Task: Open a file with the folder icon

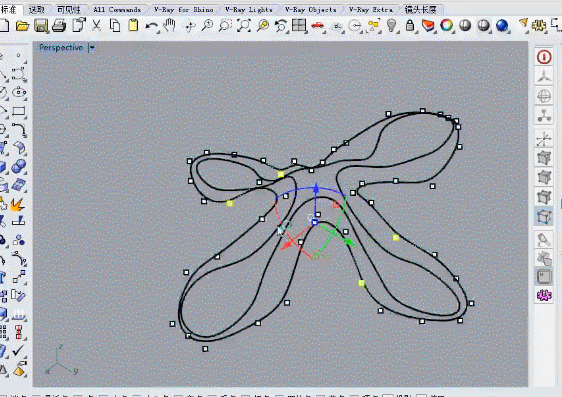Action: (x=23, y=25)
